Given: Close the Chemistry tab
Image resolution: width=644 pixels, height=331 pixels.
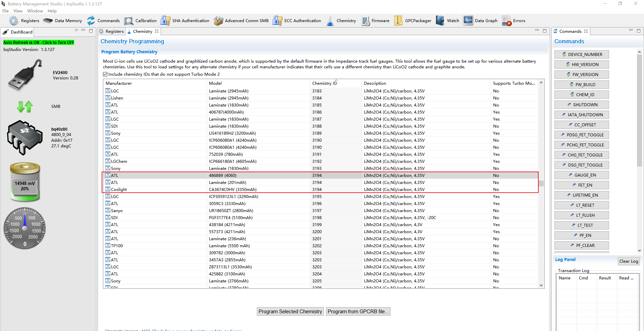Looking at the screenshot, I should pos(157,31).
